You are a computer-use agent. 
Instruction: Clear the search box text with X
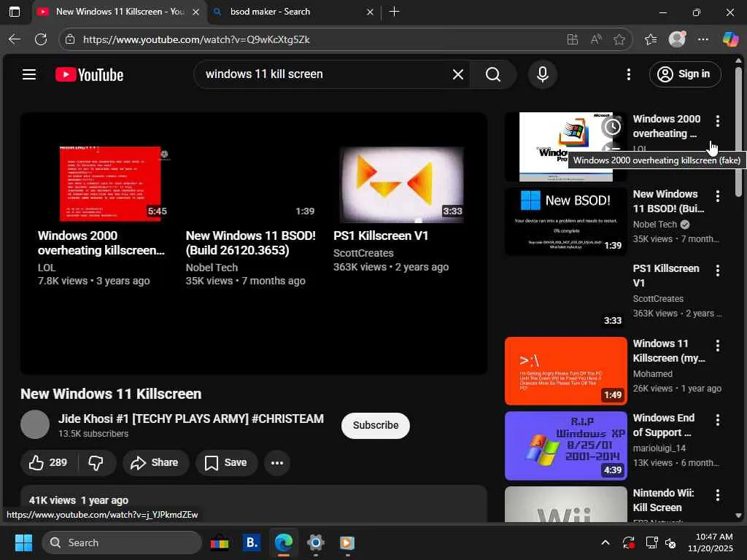tap(458, 74)
